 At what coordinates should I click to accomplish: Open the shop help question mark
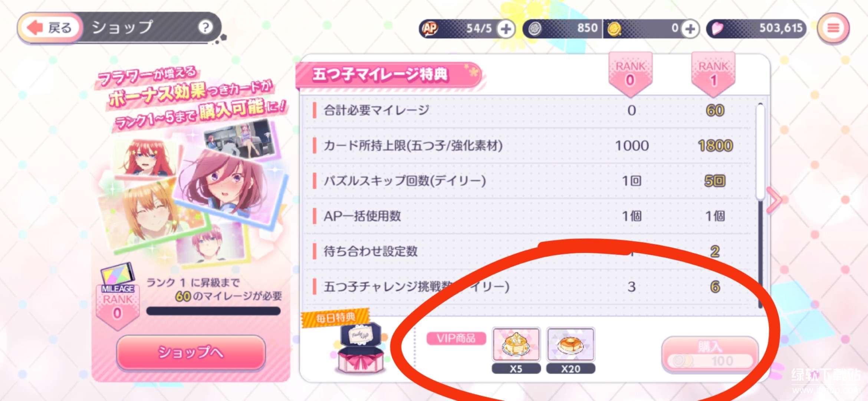(205, 27)
